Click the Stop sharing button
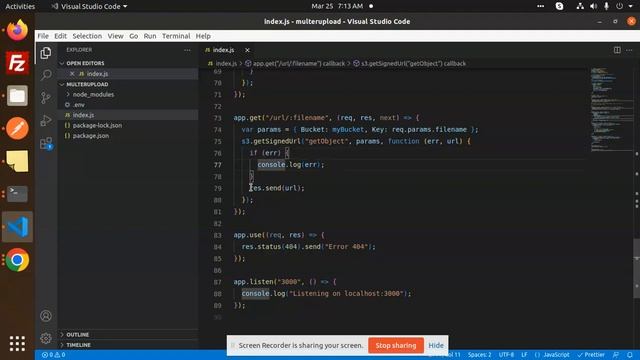Screen dimensions: 640x360 tap(396, 345)
